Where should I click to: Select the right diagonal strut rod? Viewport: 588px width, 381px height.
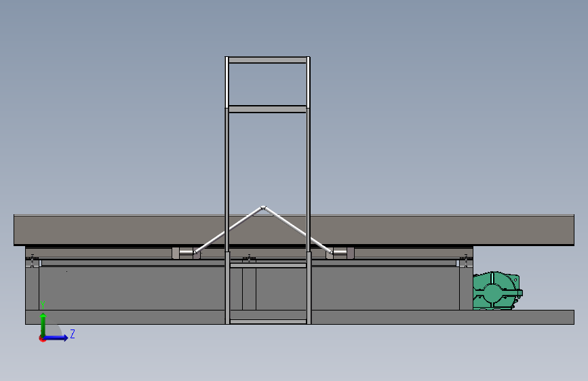pos(298,230)
